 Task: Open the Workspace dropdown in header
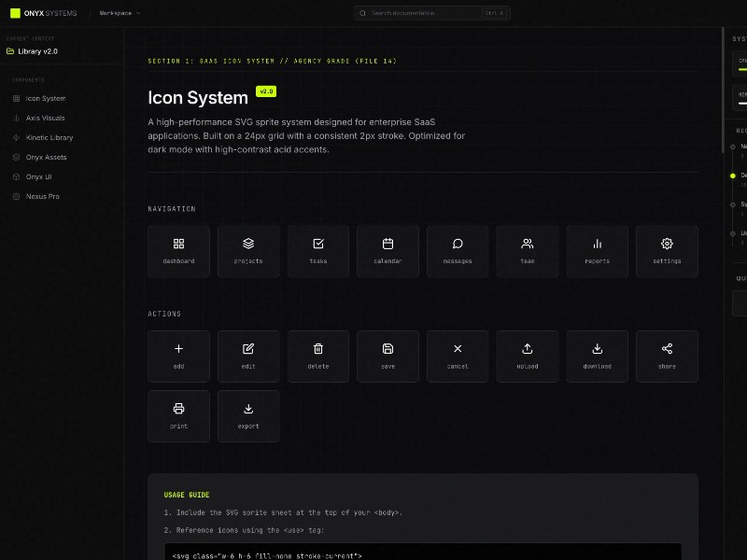pos(120,13)
